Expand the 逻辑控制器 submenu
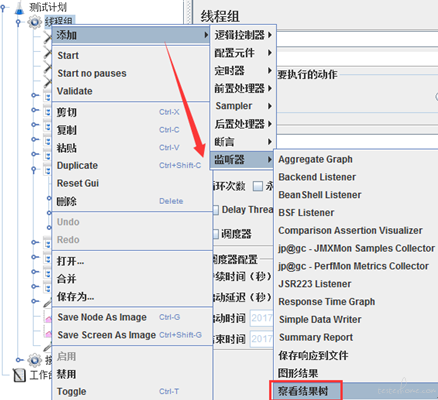The image size is (438, 400). coord(243,35)
